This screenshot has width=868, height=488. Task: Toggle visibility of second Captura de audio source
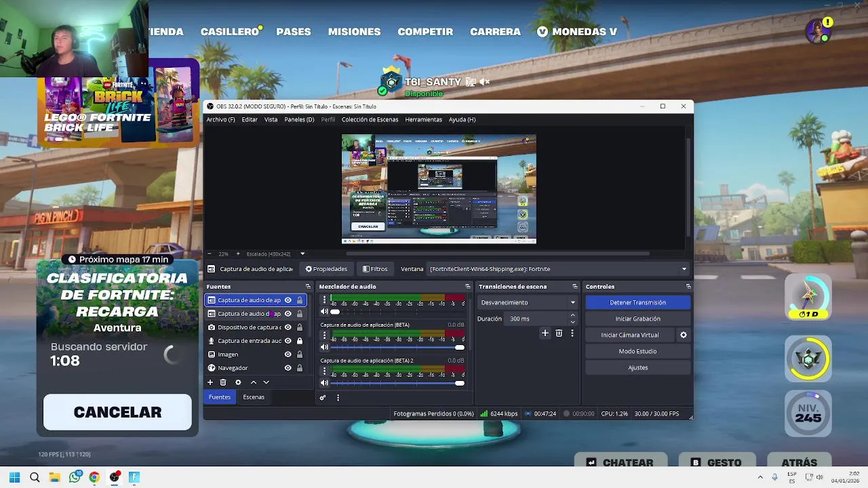point(288,314)
